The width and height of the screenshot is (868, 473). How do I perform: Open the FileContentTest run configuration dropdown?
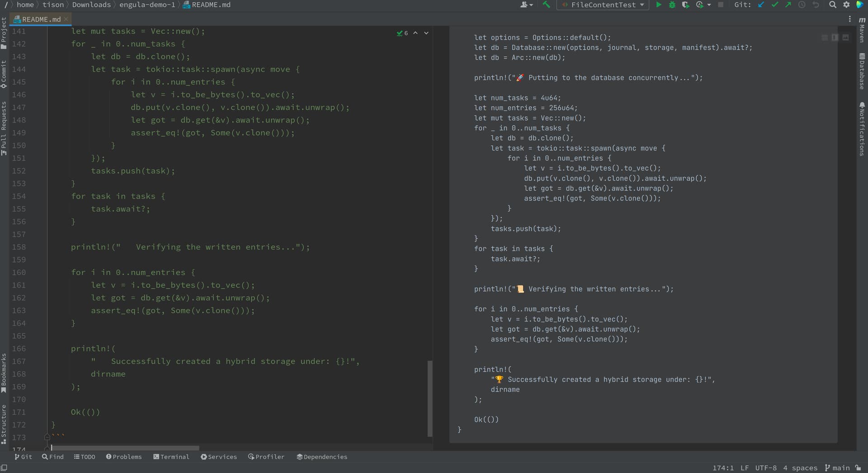click(x=603, y=5)
